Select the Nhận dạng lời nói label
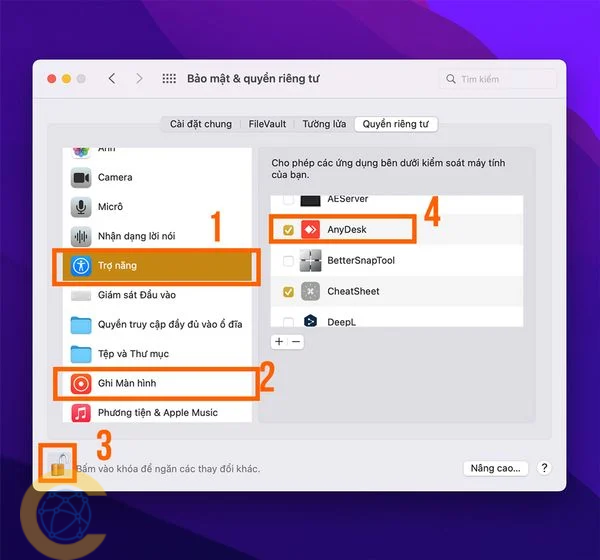600x560 pixels. (x=137, y=236)
